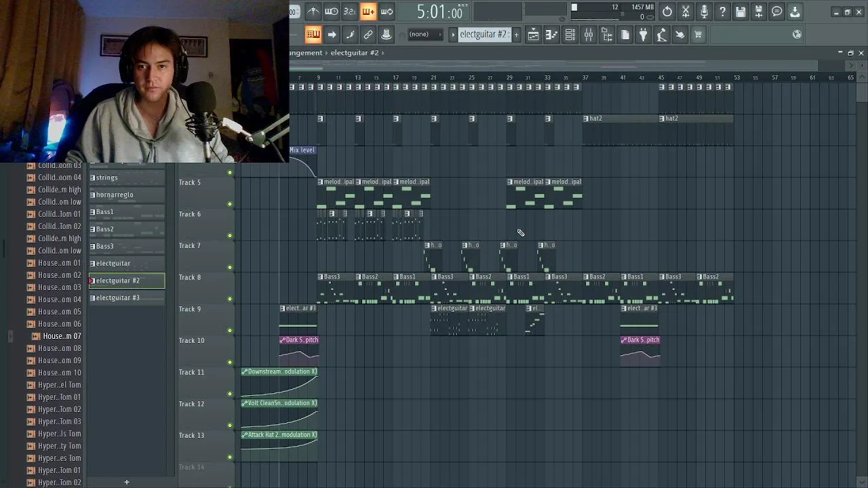
Task: Click the desk lamp icon in toolbar
Action: [661, 35]
